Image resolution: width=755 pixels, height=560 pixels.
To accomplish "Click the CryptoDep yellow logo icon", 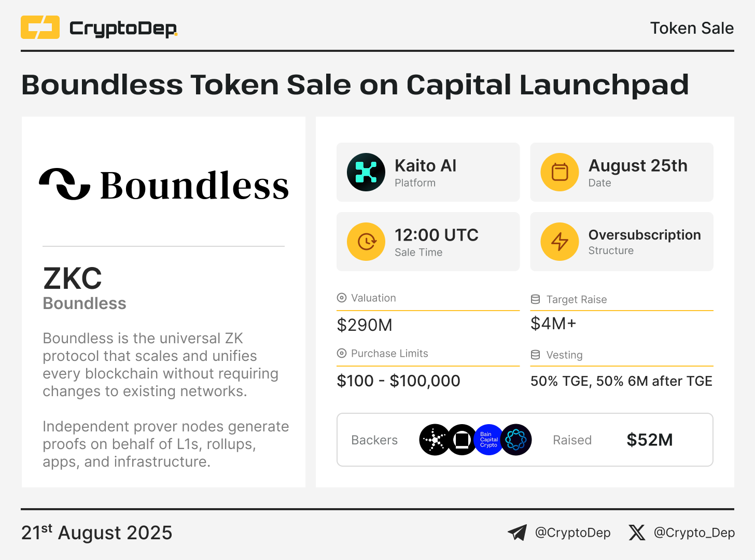I will pos(40,27).
